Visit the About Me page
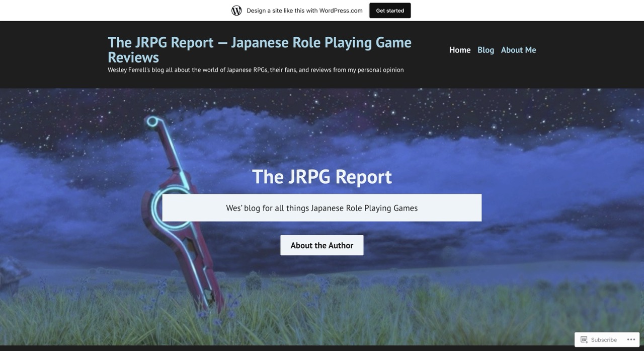 click(x=518, y=49)
